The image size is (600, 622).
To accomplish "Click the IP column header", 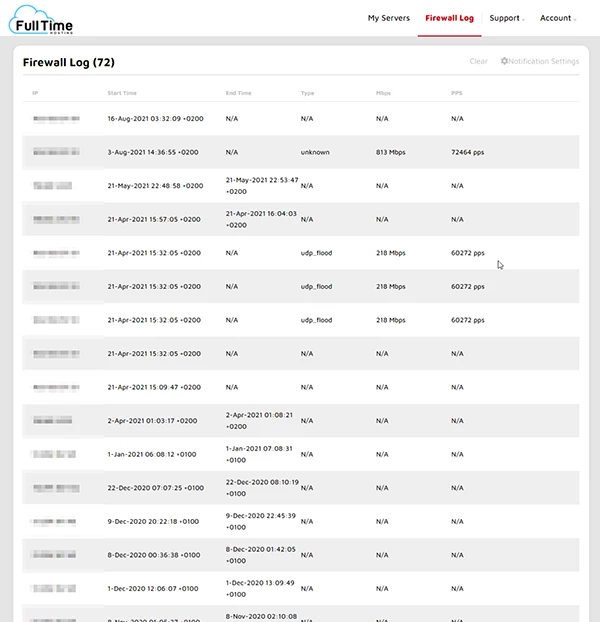I will [35, 93].
